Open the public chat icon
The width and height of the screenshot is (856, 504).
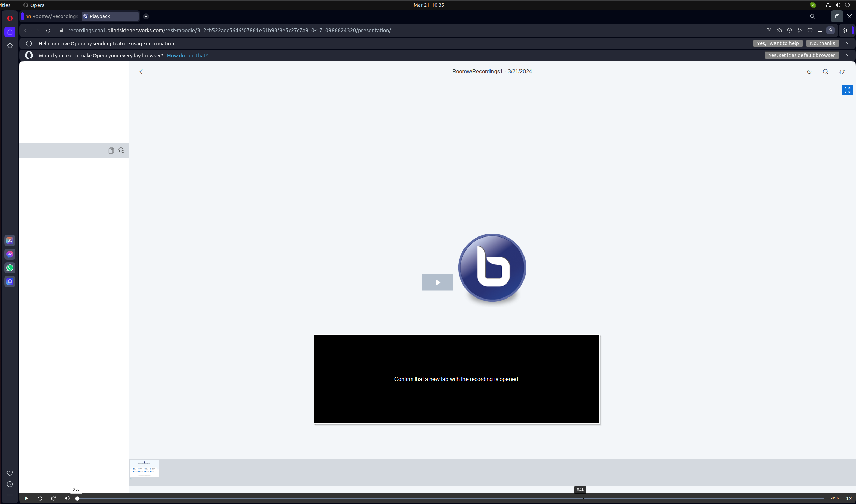point(121,151)
